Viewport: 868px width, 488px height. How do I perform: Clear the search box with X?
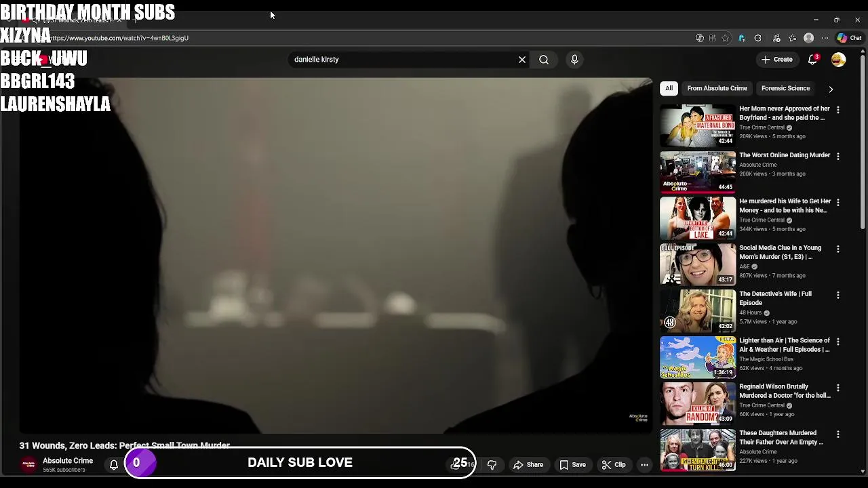pos(522,60)
